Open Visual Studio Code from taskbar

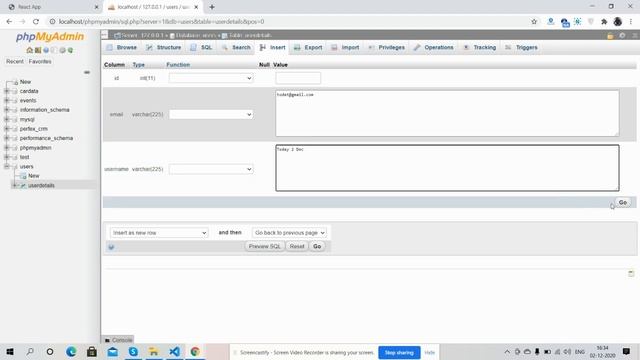tap(174, 351)
